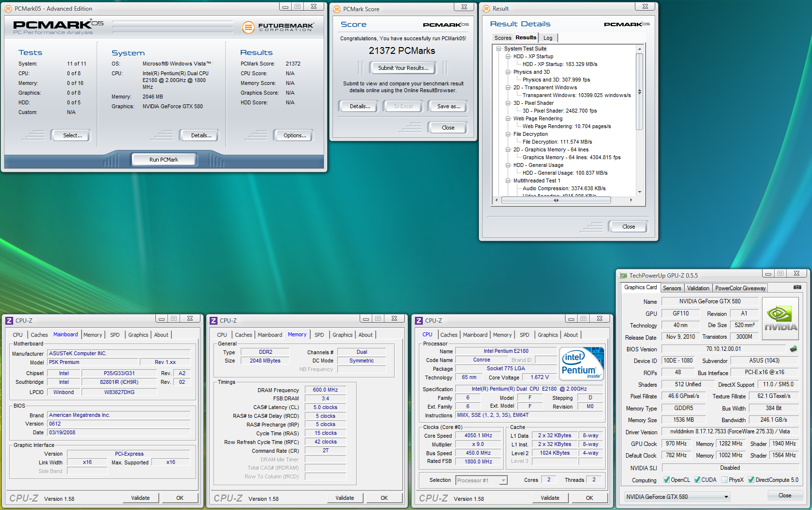Toggle the PhysX checkbox in GPU-Z

(x=724, y=479)
